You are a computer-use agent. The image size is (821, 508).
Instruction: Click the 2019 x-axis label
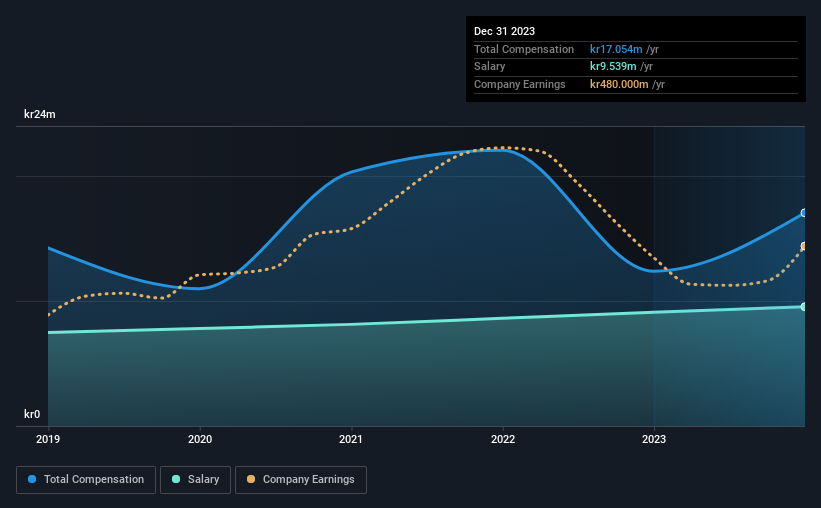[x=48, y=439]
